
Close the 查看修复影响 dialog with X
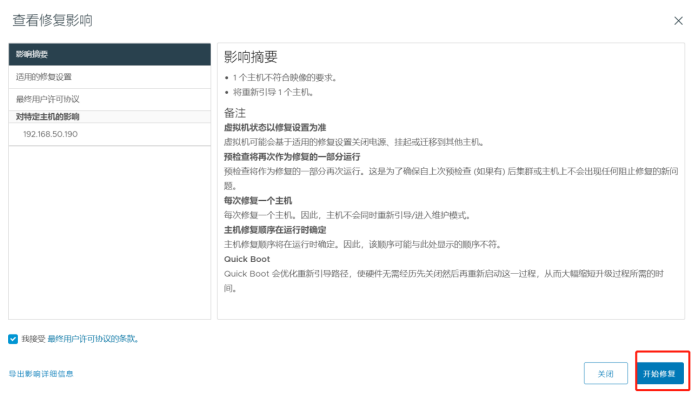point(678,21)
